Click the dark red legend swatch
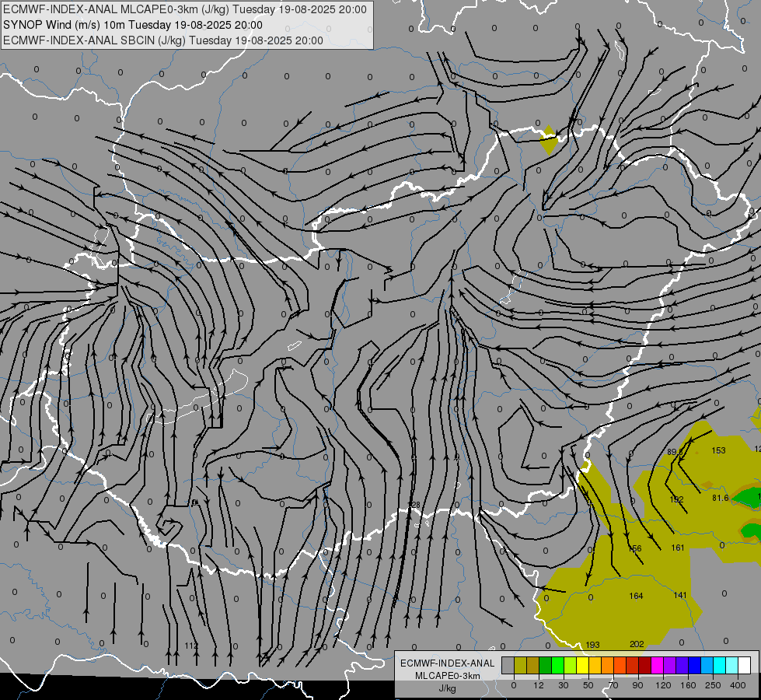 pyautogui.click(x=645, y=666)
